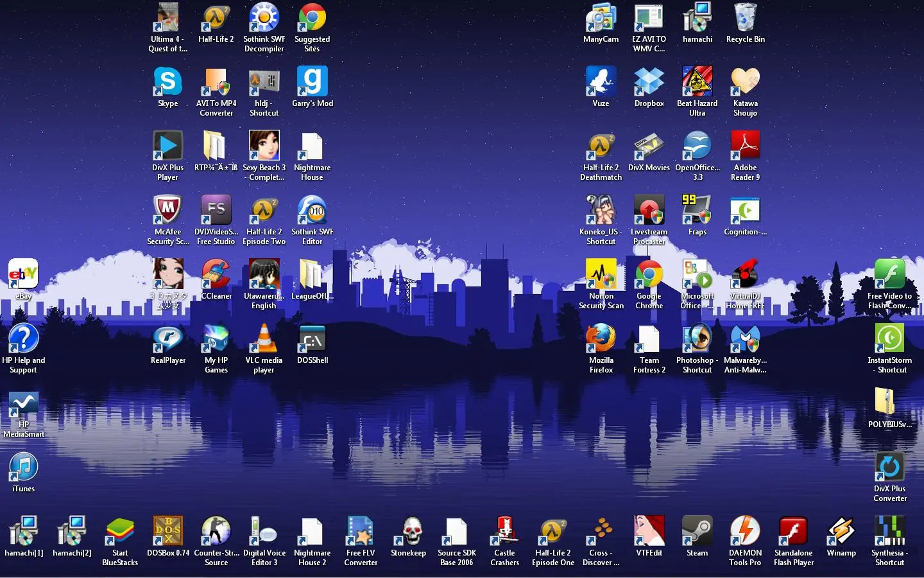This screenshot has height=578, width=924.
Task: Select the ManyCam desktop icon
Action: coord(601,17)
